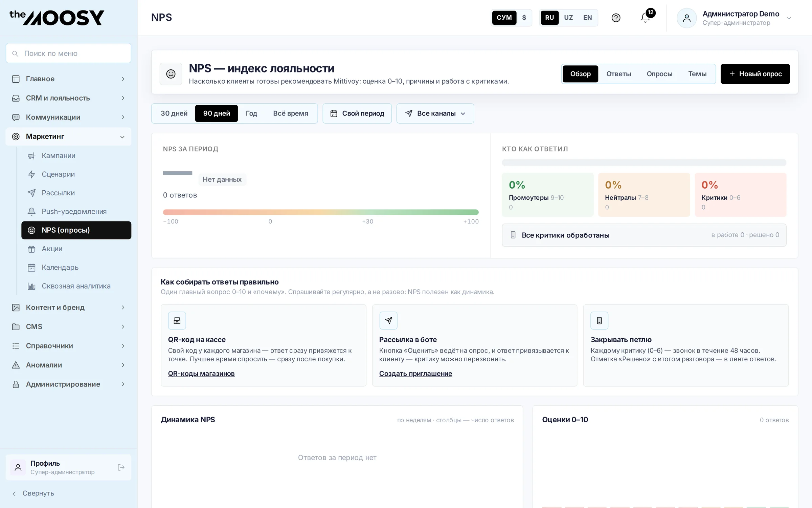812x508 pixels.
Task: Click the NPS gradient scale bar
Action: click(321, 212)
